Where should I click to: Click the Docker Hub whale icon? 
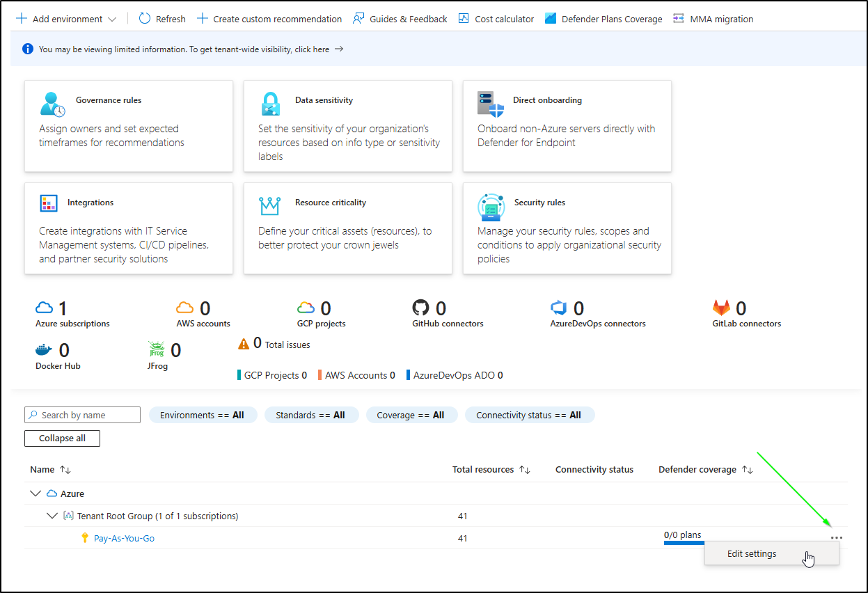[x=45, y=349]
